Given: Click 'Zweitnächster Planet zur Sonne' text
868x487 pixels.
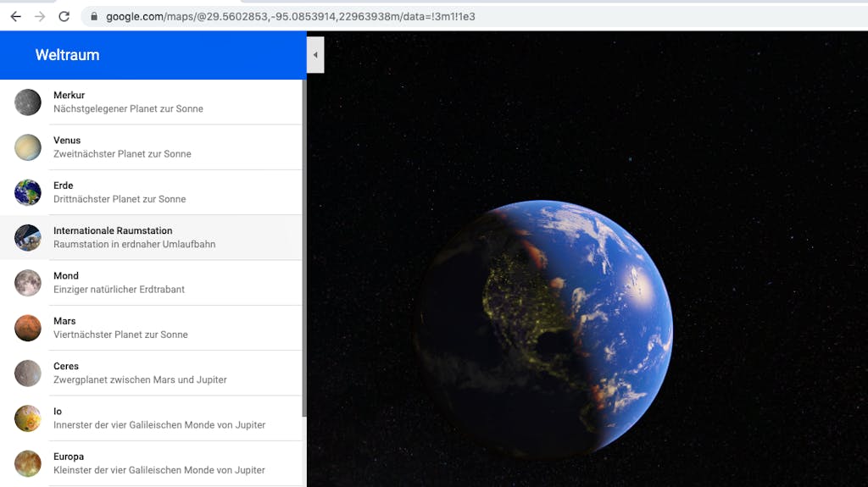Looking at the screenshot, I should 122,154.
